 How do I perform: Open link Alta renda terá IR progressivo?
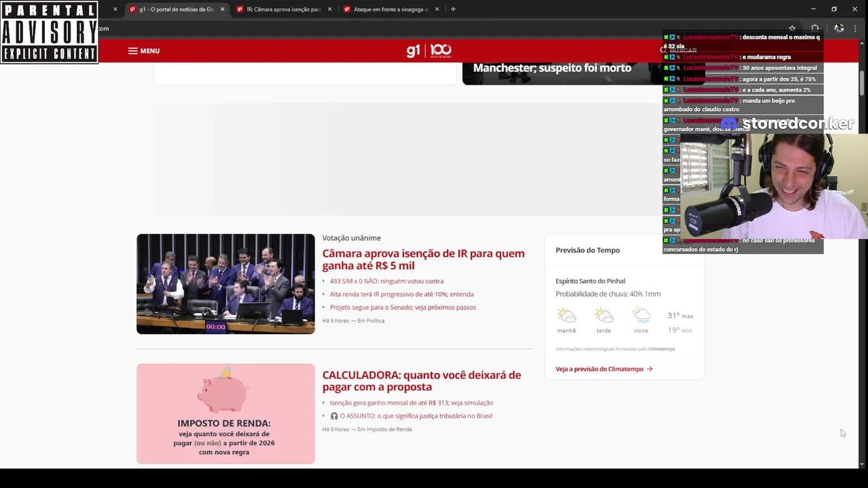pyautogui.click(x=401, y=294)
